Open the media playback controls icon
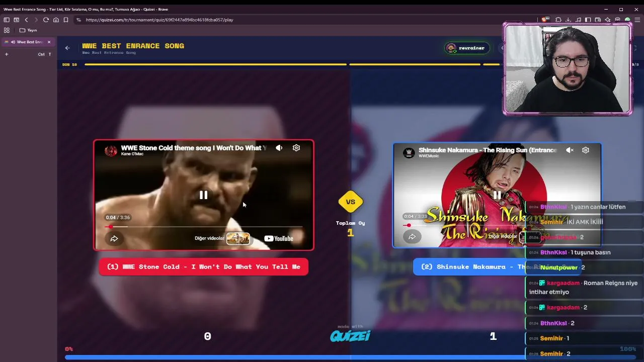 click(x=578, y=20)
